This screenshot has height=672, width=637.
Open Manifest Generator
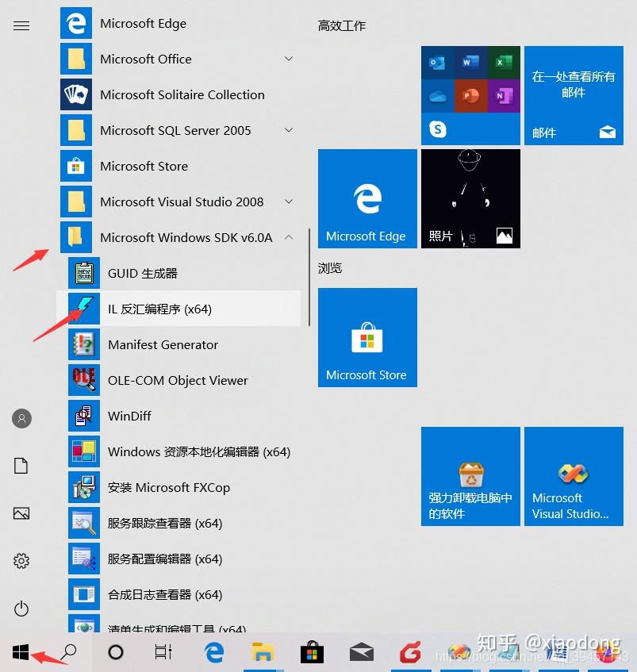180,344
